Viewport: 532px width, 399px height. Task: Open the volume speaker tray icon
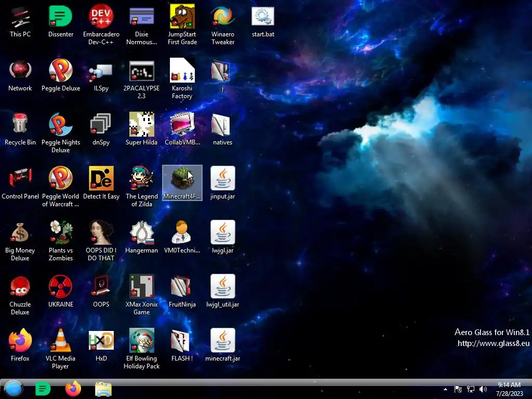pos(483,389)
